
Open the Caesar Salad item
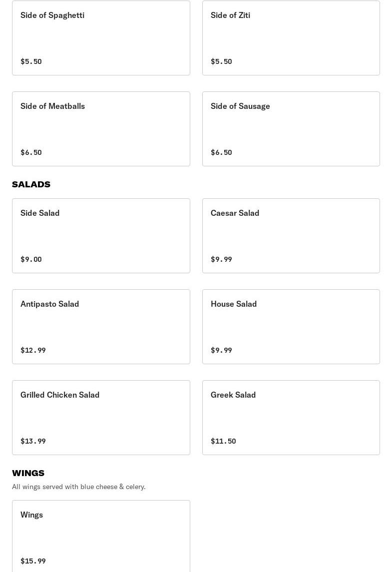[x=291, y=235]
